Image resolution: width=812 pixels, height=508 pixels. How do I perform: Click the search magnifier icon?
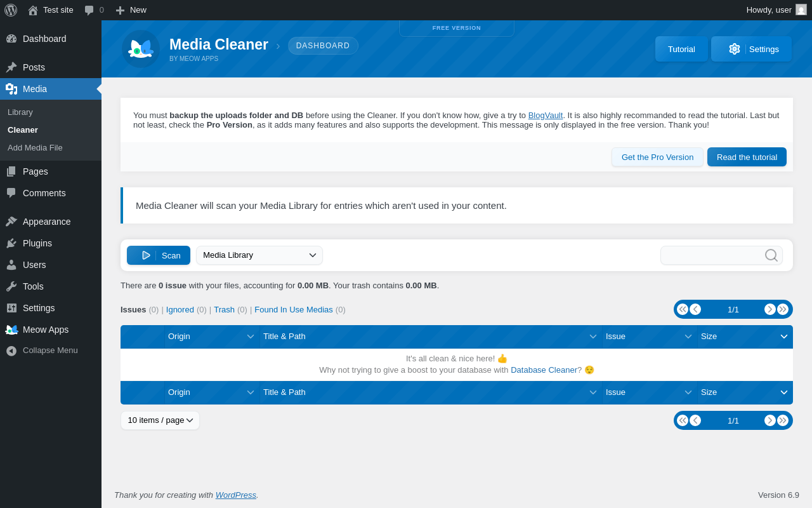pyautogui.click(x=771, y=255)
